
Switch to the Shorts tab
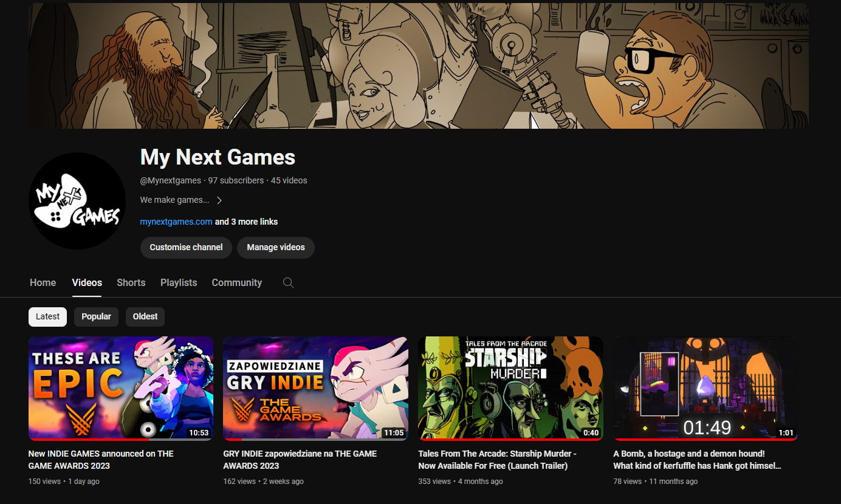click(131, 283)
